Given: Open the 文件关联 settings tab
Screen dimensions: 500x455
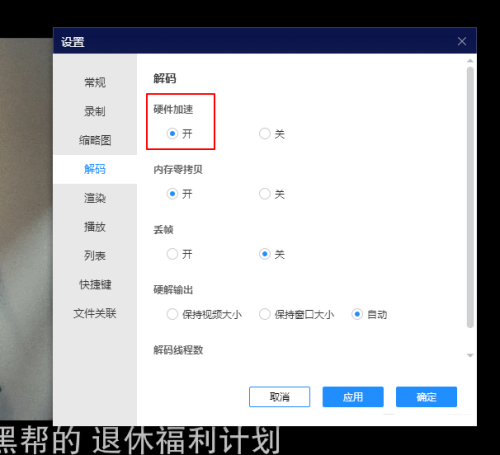Looking at the screenshot, I should [95, 313].
